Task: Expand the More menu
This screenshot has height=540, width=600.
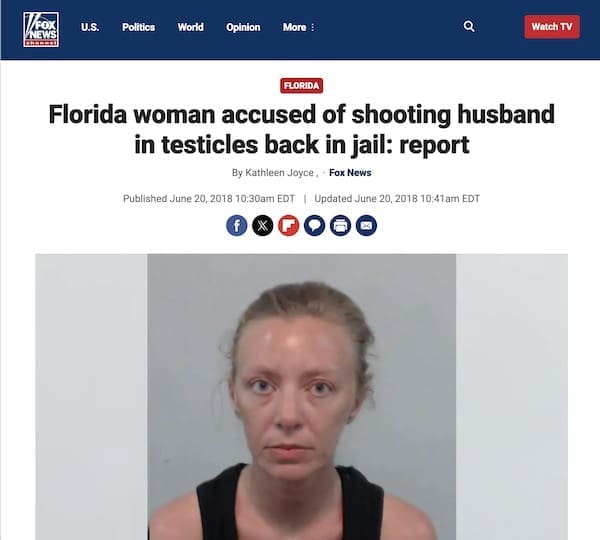Action: pyautogui.click(x=298, y=27)
